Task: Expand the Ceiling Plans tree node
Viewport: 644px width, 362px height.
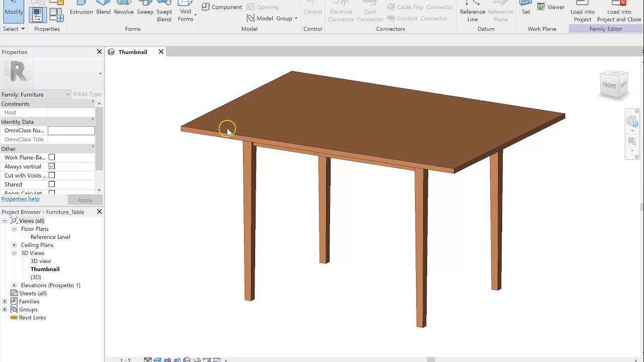Action: 14,245
